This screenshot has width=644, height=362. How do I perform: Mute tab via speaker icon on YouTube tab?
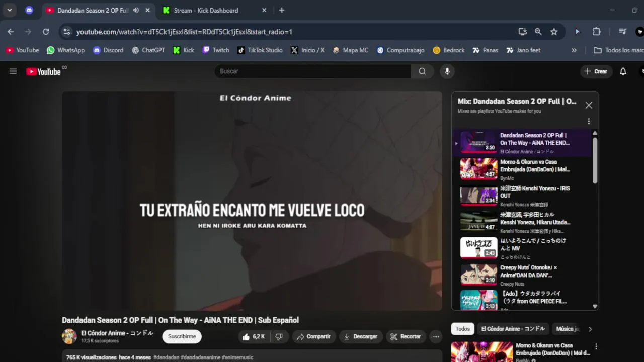[x=136, y=10]
